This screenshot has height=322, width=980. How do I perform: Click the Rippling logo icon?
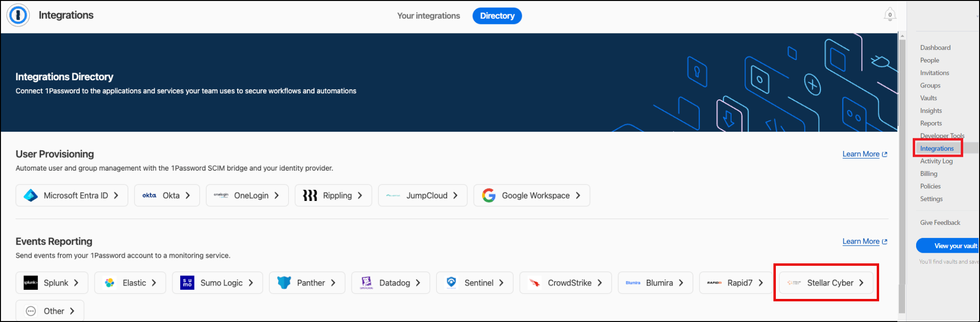tap(310, 196)
